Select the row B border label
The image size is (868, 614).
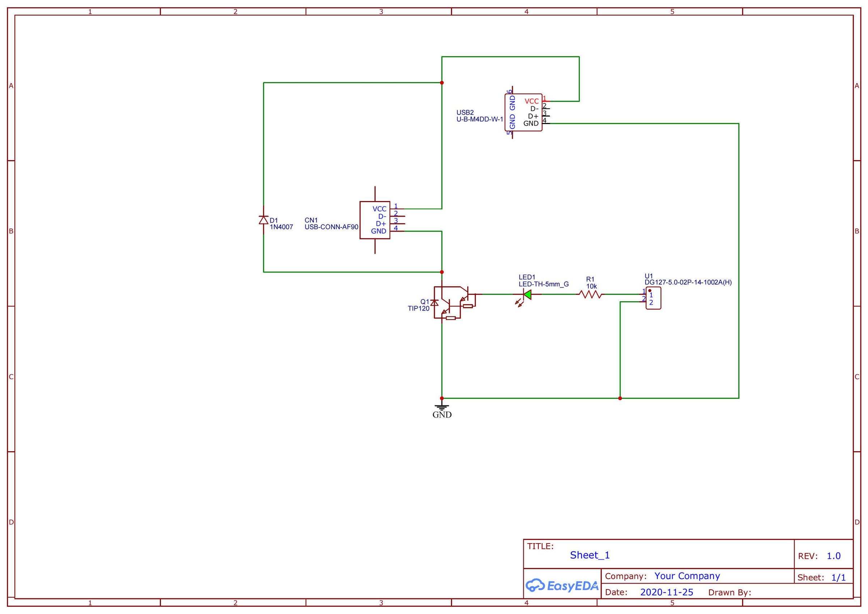tap(11, 230)
